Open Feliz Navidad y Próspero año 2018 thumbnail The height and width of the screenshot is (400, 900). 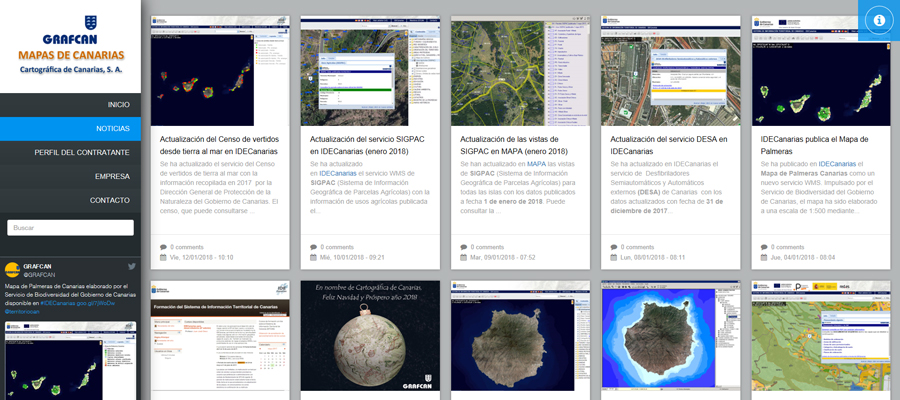point(370,336)
